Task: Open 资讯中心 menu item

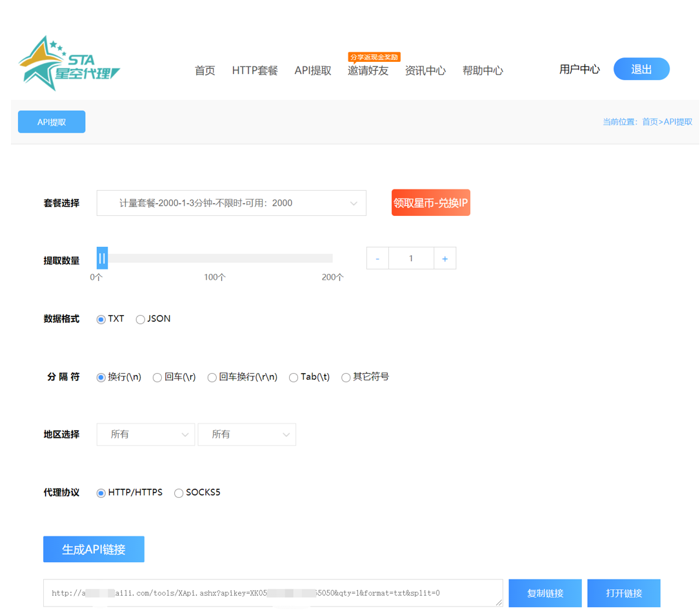Action: pyautogui.click(x=425, y=70)
